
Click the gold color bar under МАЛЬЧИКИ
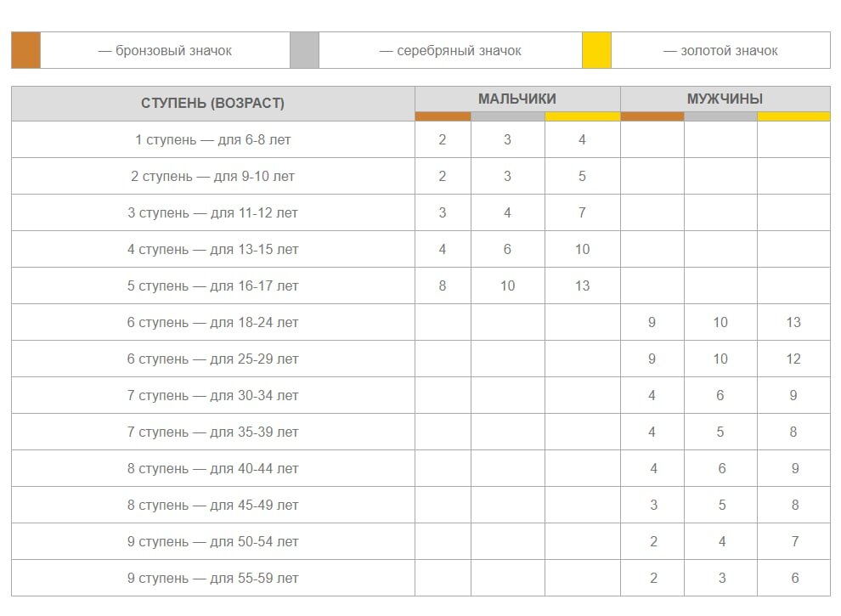[583, 116]
